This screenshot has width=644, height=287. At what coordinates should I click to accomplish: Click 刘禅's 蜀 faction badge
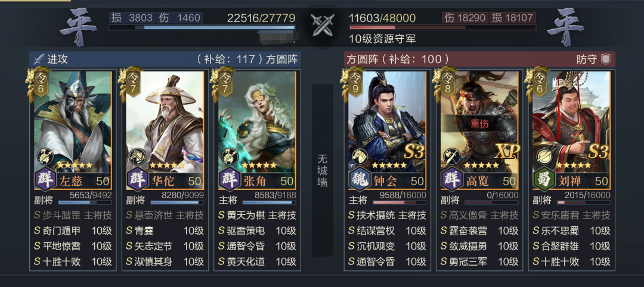(543, 180)
